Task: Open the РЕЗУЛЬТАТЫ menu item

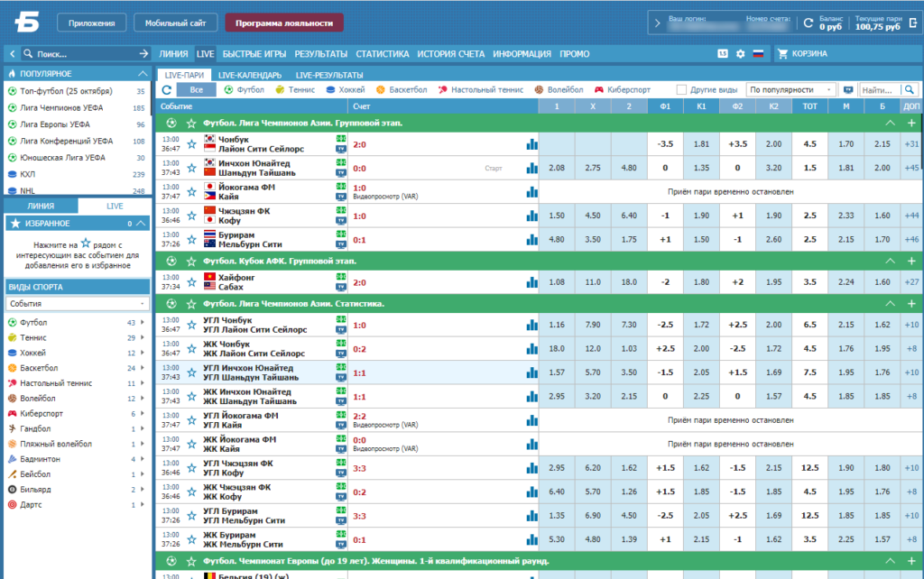Action: click(x=320, y=53)
